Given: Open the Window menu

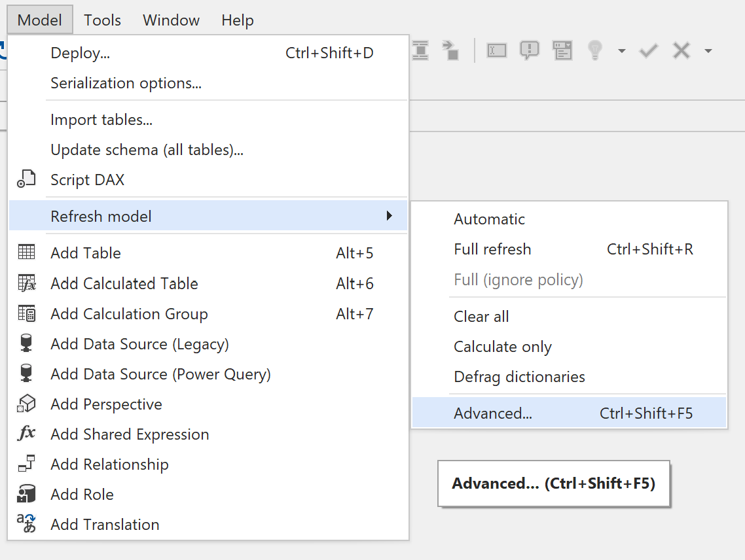Looking at the screenshot, I should [x=171, y=20].
